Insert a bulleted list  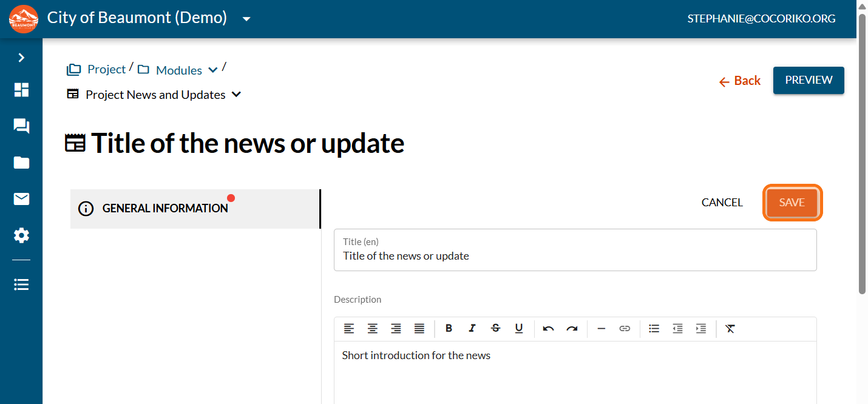pyautogui.click(x=654, y=328)
